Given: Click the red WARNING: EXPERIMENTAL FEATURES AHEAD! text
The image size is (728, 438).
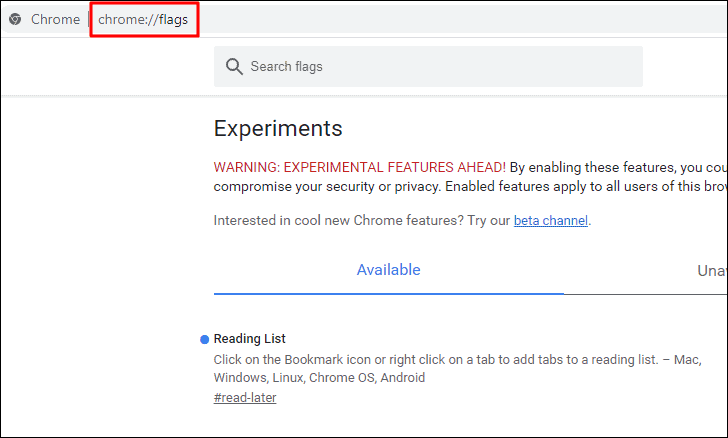Looking at the screenshot, I should tap(359, 167).
